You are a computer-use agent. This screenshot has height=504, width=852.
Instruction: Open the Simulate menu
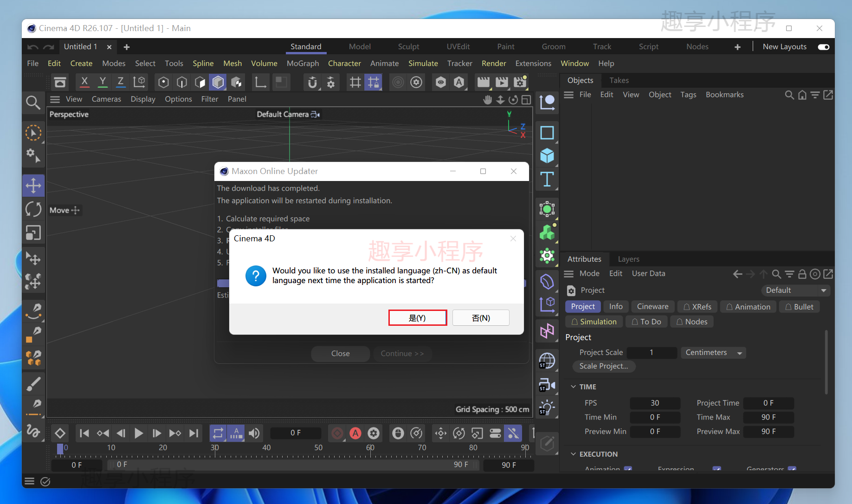[x=423, y=64]
